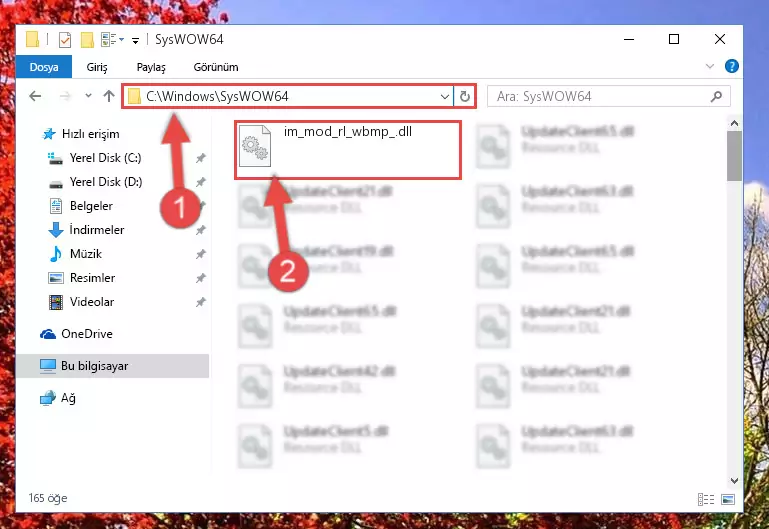The width and height of the screenshot is (769, 529).
Task: Open the İndirmeler folder
Action: pyautogui.click(x=97, y=230)
